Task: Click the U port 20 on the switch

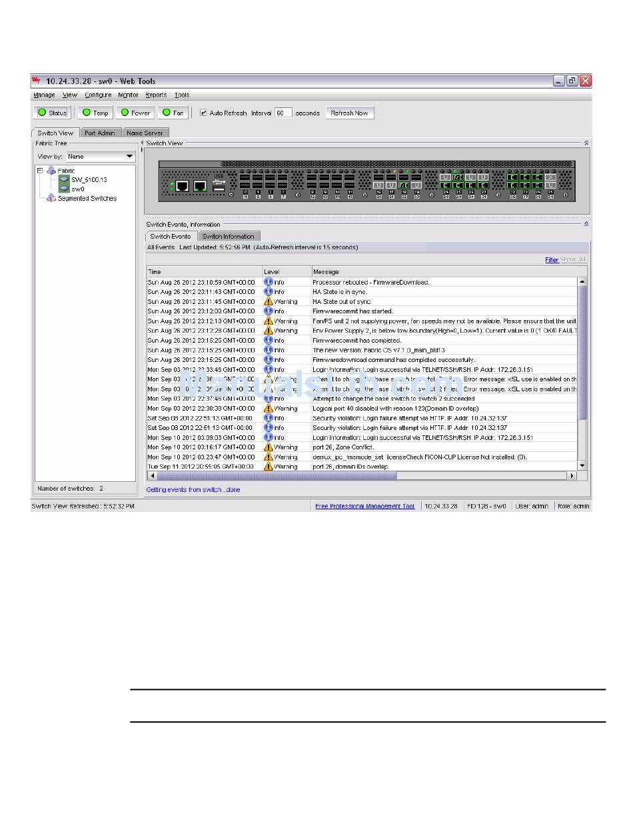Action: click(x=378, y=185)
